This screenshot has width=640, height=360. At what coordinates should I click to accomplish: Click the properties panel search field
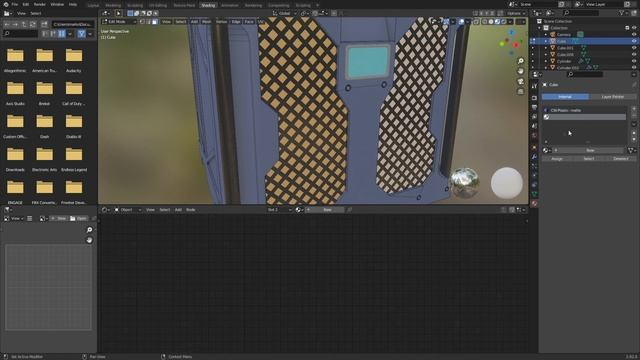pyautogui.click(x=585, y=74)
